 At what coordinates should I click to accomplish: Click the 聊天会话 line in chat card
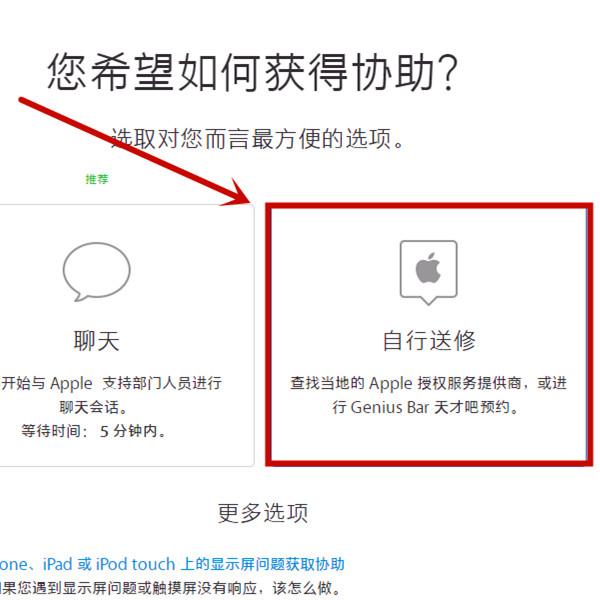(93, 407)
